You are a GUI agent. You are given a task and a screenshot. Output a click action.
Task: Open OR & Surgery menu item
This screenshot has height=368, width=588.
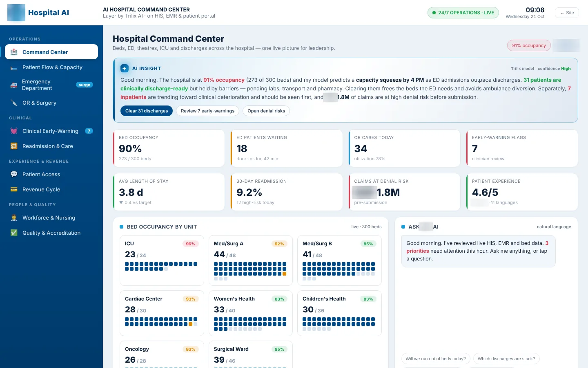[51, 103]
